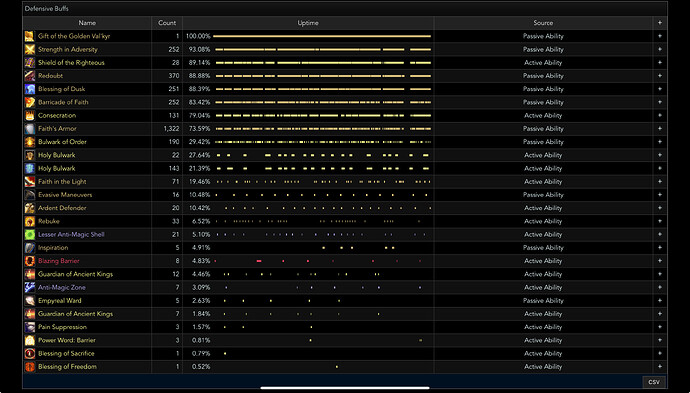The image size is (690, 393).
Task: Expand the Consecration row details
Action: tap(660, 115)
